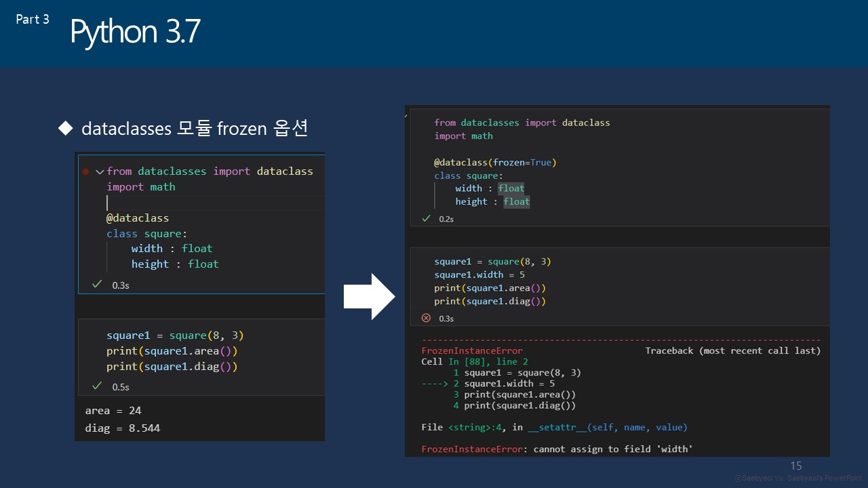868x488 pixels.
Task: Click the green check mark beside 0.2s
Action: 427,218
